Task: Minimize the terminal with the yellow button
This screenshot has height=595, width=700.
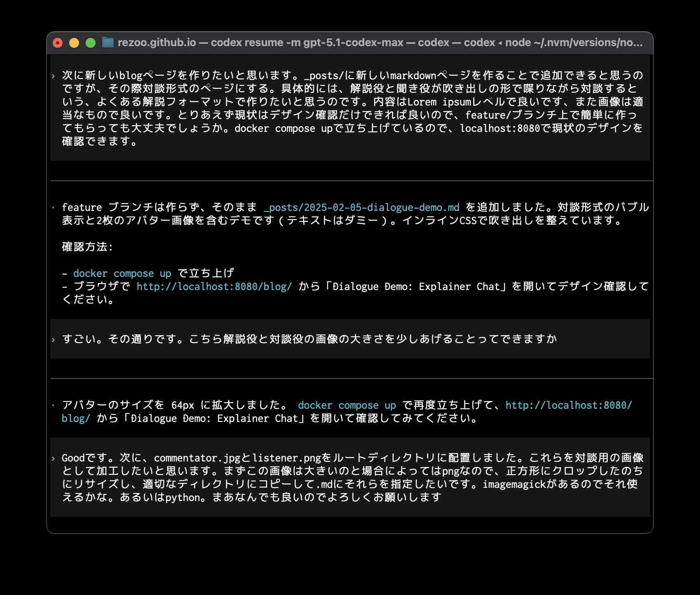Action: 74,43
